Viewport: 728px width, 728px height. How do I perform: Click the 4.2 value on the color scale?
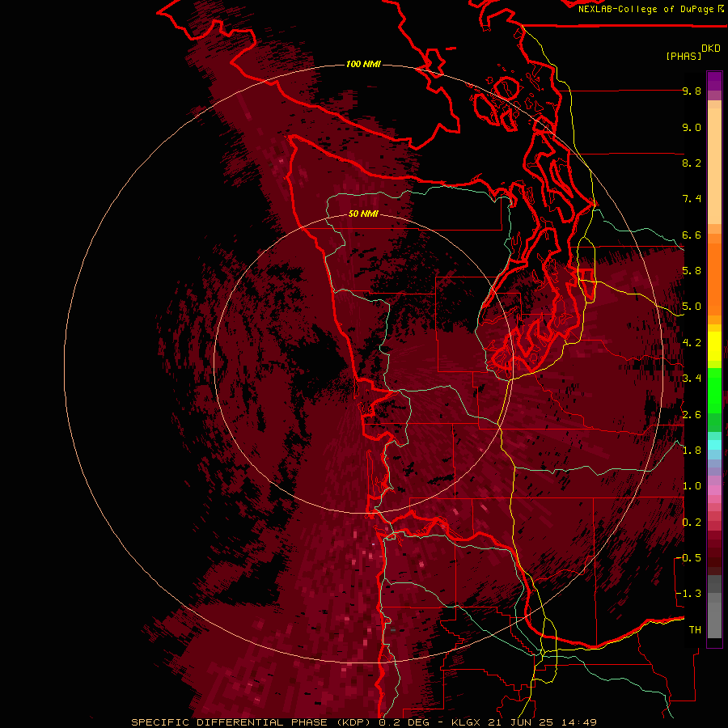[692, 343]
